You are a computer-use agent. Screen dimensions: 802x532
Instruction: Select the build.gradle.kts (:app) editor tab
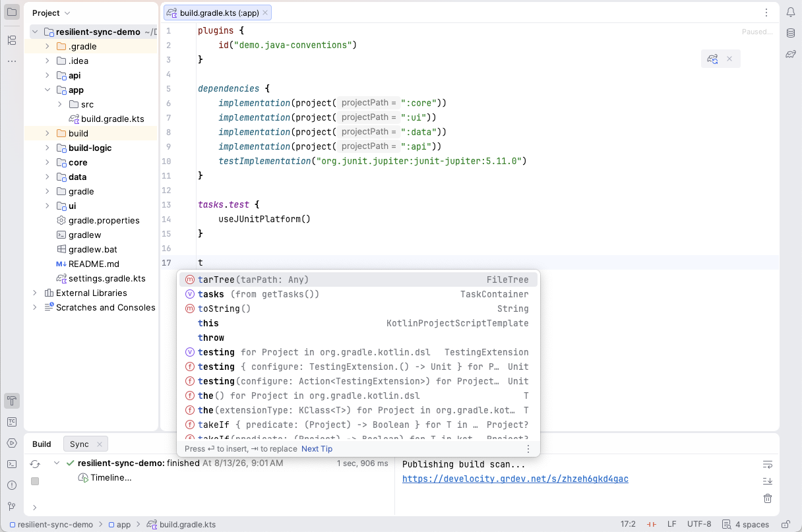(x=218, y=13)
